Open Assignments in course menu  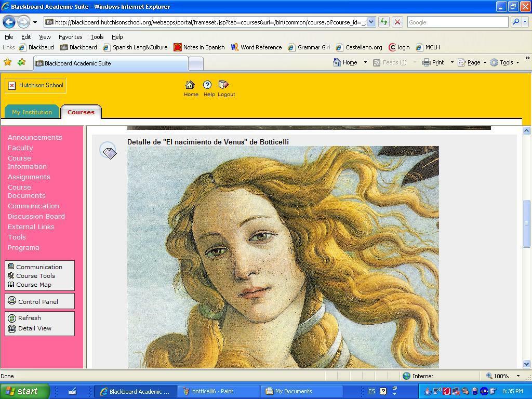[x=29, y=177]
